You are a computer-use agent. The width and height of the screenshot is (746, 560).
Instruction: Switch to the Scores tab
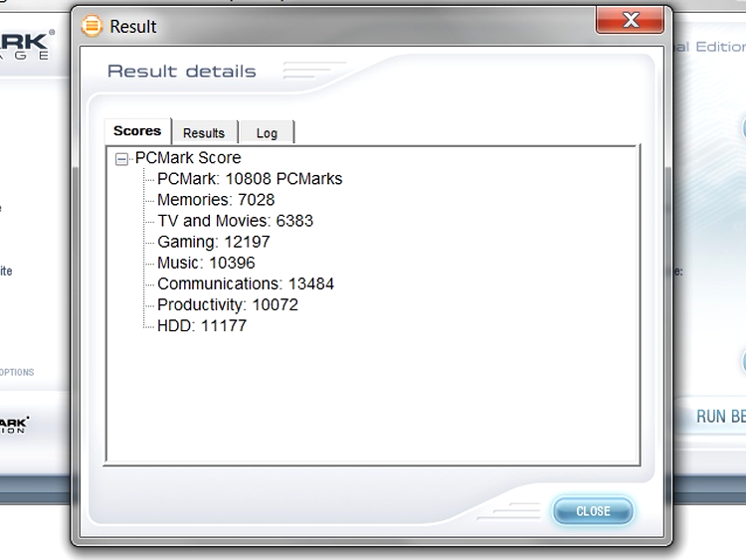[137, 131]
